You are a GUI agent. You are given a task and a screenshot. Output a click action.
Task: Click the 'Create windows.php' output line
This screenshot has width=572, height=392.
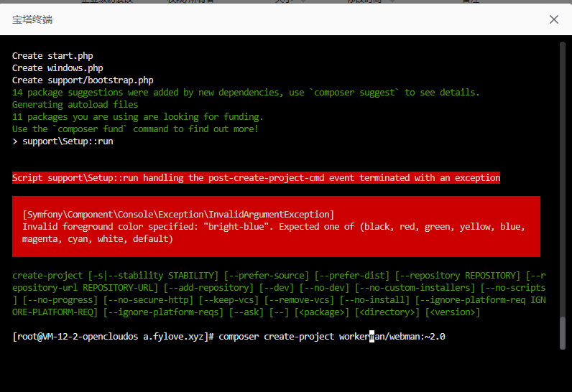pyautogui.click(x=57, y=68)
